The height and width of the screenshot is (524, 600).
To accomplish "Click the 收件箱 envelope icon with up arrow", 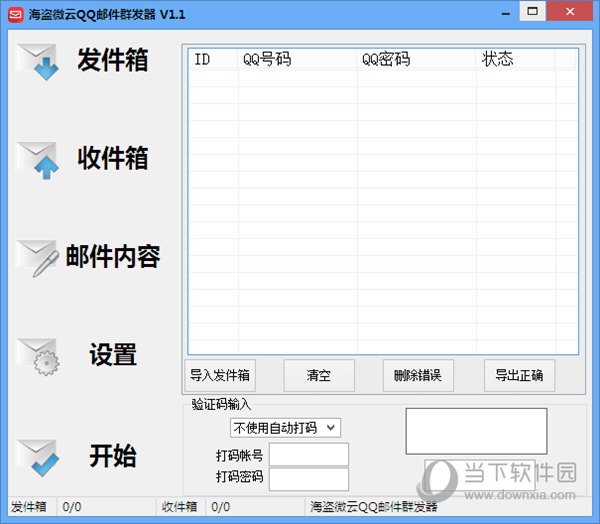I will tap(38, 160).
